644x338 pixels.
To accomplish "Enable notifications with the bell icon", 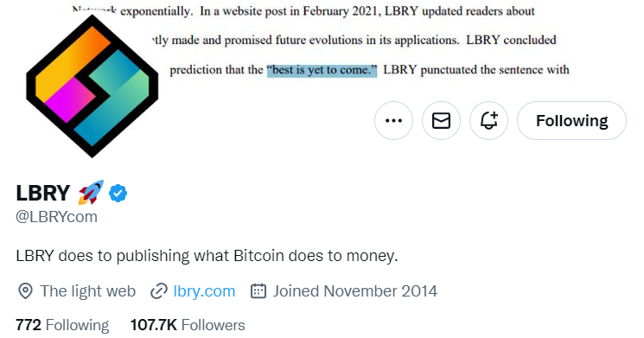I will pyautogui.click(x=488, y=121).
